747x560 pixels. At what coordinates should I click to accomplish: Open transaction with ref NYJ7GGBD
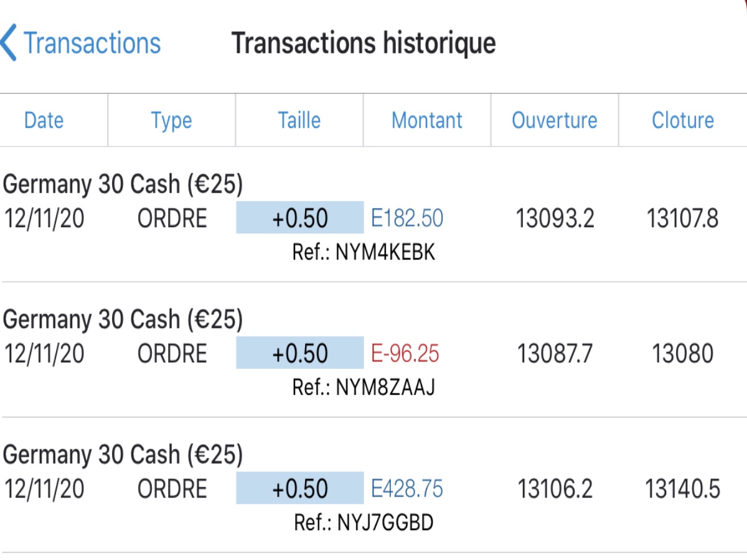pyautogui.click(x=364, y=523)
